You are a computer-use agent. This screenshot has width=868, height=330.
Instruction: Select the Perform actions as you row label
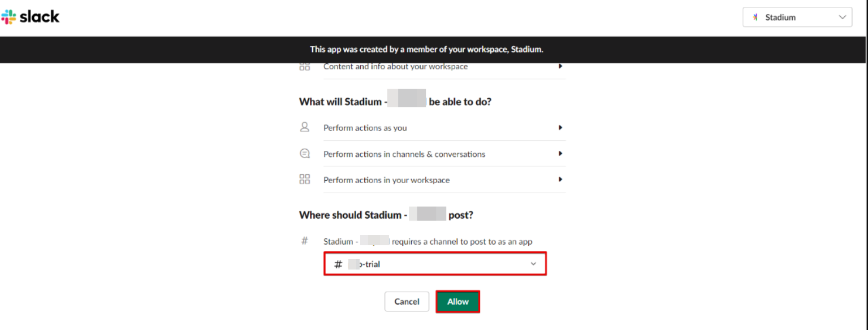tap(365, 128)
